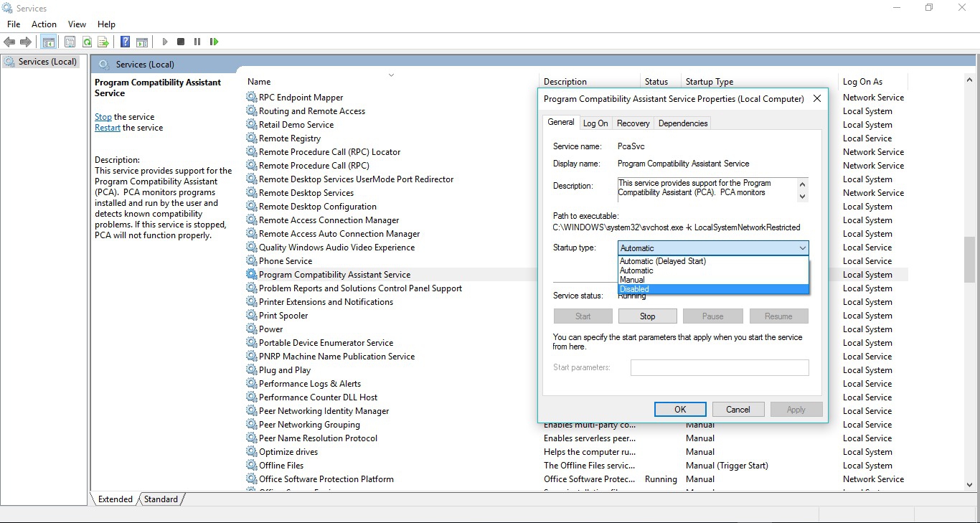Select the Problem Reports and Solutions Control Panel Support row
Viewport: 980px width, 523px height.
(360, 288)
